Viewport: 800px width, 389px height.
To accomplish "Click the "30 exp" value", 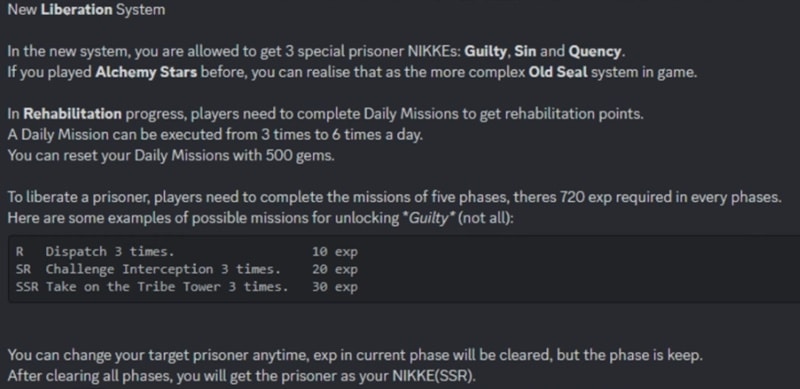I will (335, 286).
